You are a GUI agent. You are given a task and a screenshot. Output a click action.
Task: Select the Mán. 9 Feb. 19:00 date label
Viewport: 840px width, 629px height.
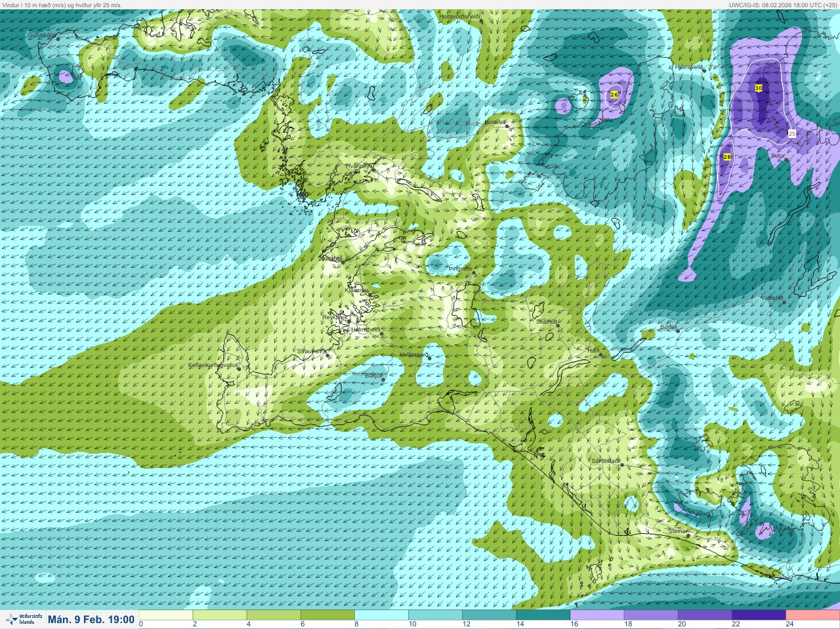click(x=91, y=619)
